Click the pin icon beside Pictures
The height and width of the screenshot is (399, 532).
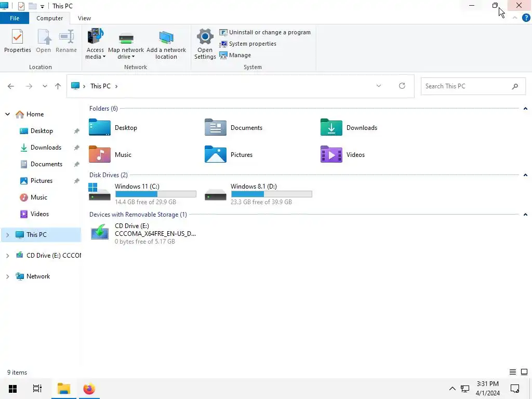pos(77,181)
